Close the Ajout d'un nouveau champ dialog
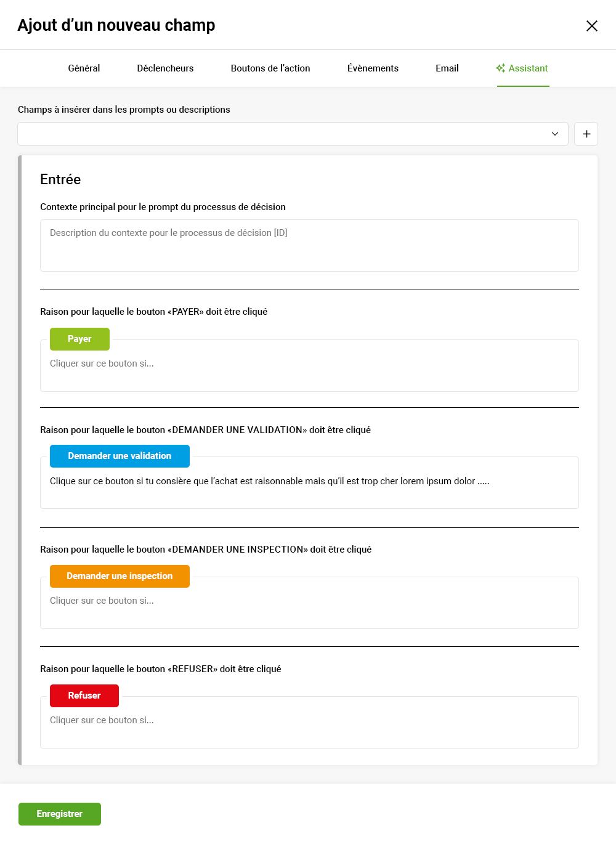The image size is (616, 844). pyautogui.click(x=591, y=26)
